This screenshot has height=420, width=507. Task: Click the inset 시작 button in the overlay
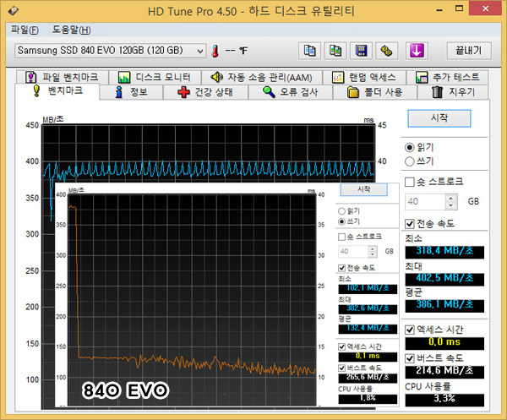point(363,189)
